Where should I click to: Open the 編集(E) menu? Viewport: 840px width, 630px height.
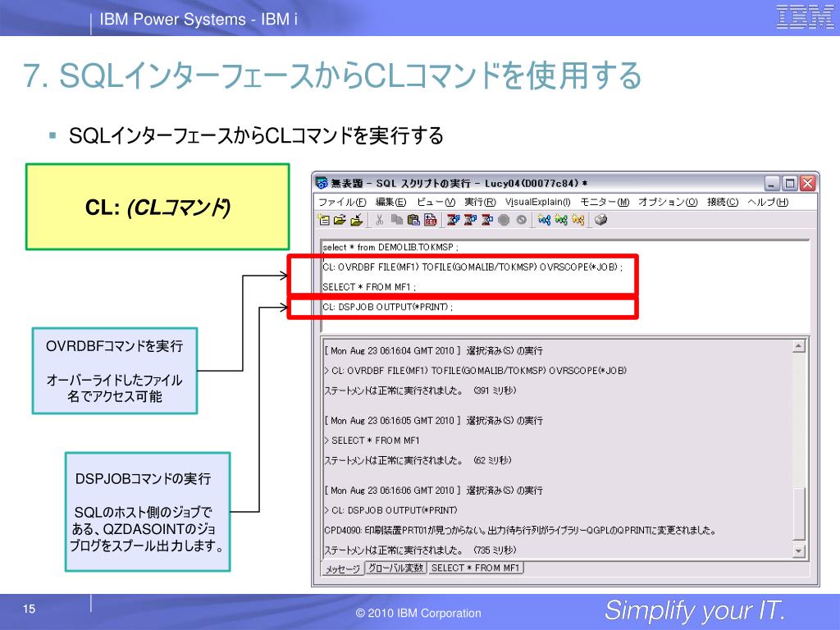[x=390, y=202]
